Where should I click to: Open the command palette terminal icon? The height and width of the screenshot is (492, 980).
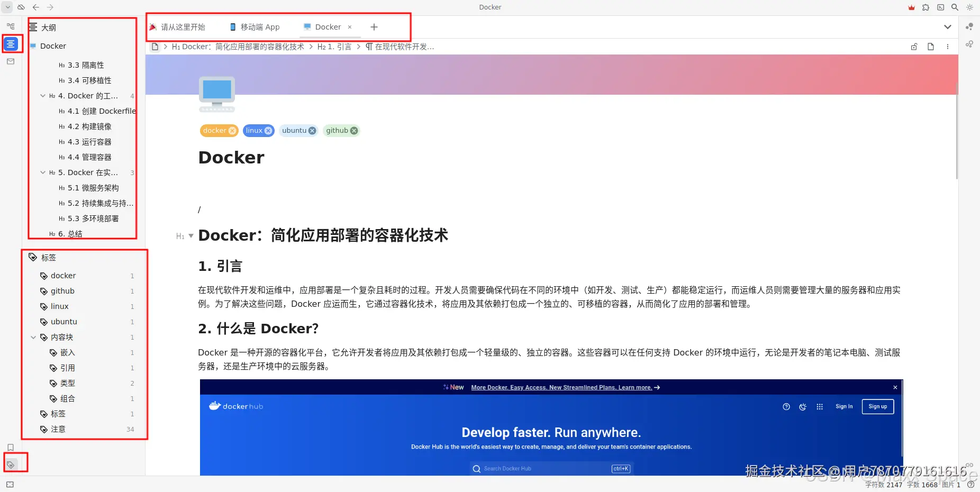940,7
